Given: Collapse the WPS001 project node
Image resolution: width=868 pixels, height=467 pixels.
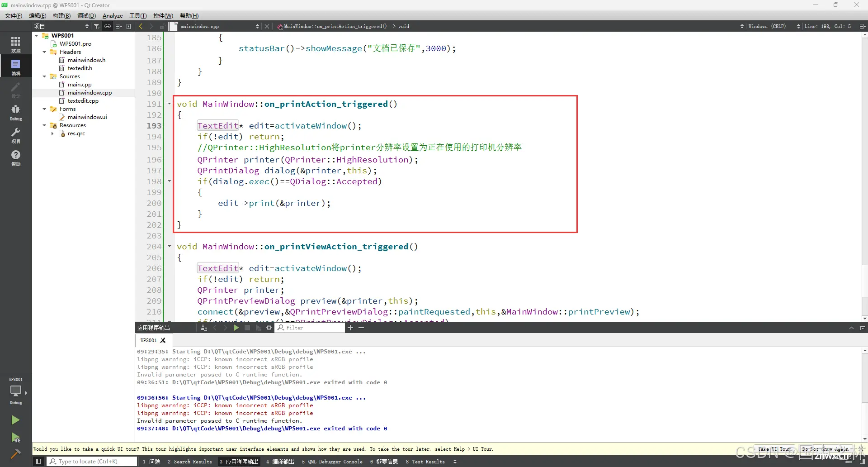Looking at the screenshot, I should pos(37,35).
